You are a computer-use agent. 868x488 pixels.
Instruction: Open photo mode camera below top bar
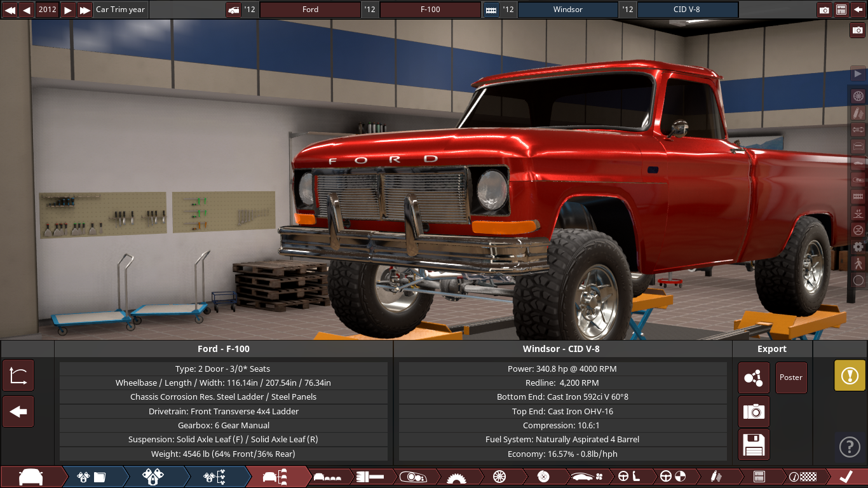coord(858,30)
